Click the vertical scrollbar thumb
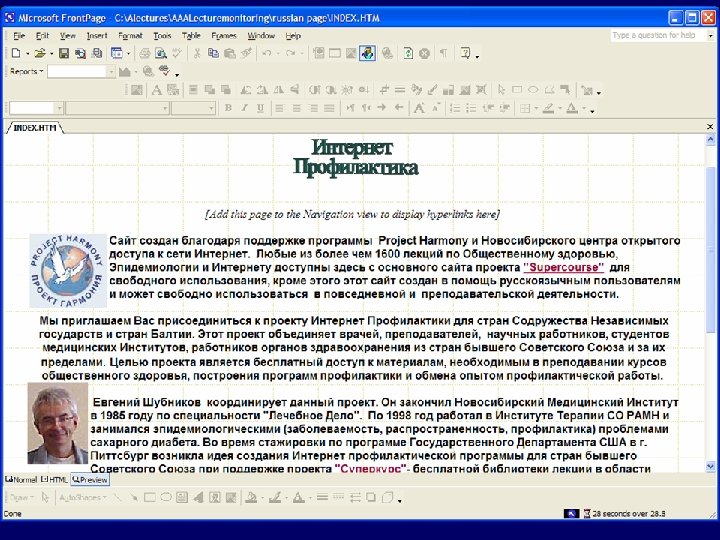The image size is (720, 540). pyautogui.click(x=710, y=249)
